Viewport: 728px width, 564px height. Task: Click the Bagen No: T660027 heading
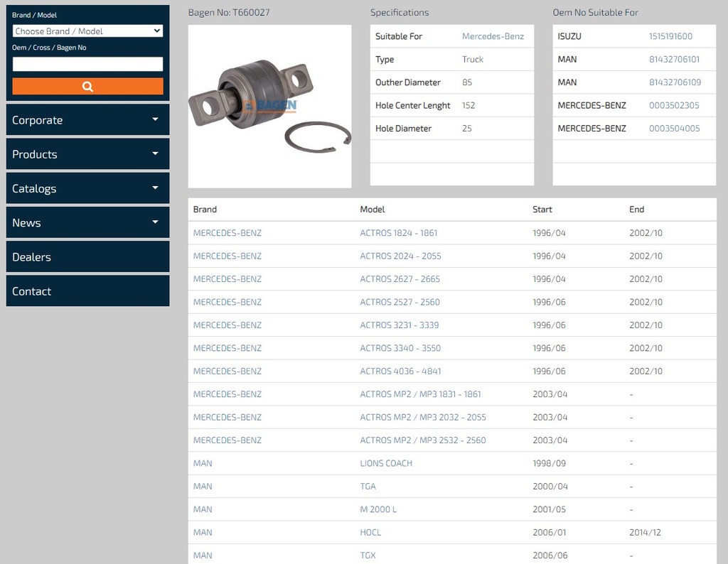pos(229,13)
